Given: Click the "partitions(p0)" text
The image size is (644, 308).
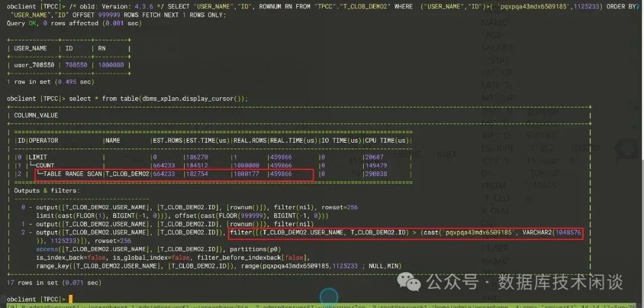Looking at the screenshot, I should [255, 249].
